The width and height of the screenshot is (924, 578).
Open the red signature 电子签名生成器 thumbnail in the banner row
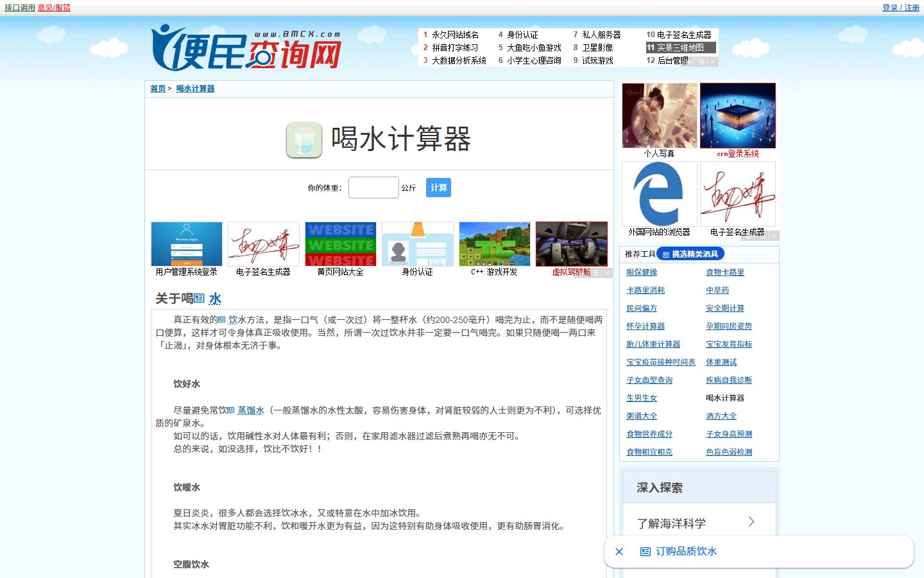(x=264, y=244)
